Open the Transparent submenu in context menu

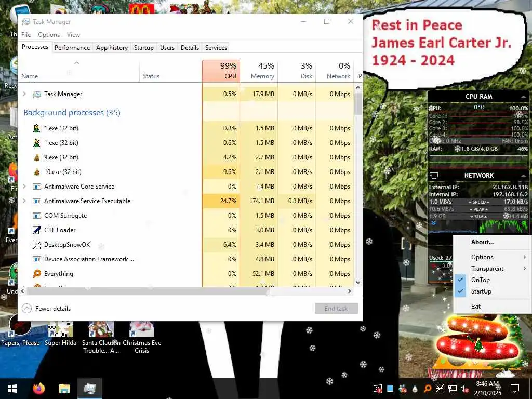pos(493,269)
